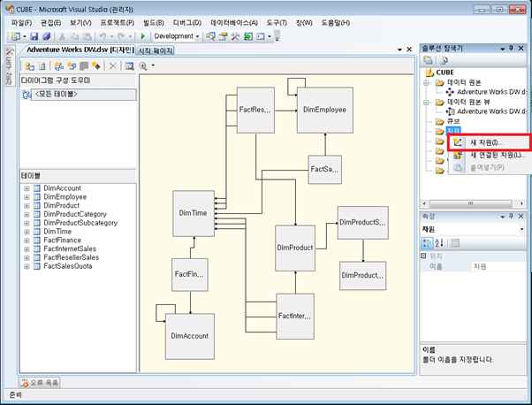The height and width of the screenshot is (405, 532).
Task: Collapse the 데이터 원본 뷰 folder node
Action: (426, 103)
